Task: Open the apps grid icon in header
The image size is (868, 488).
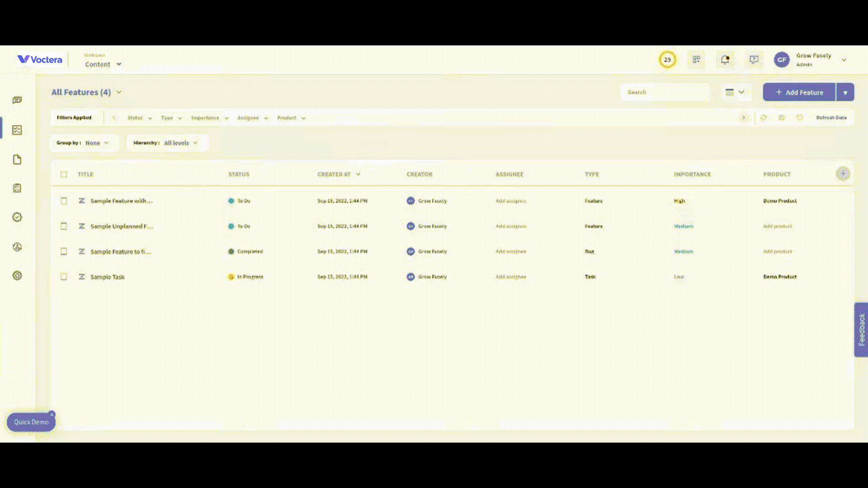Action: tap(696, 60)
